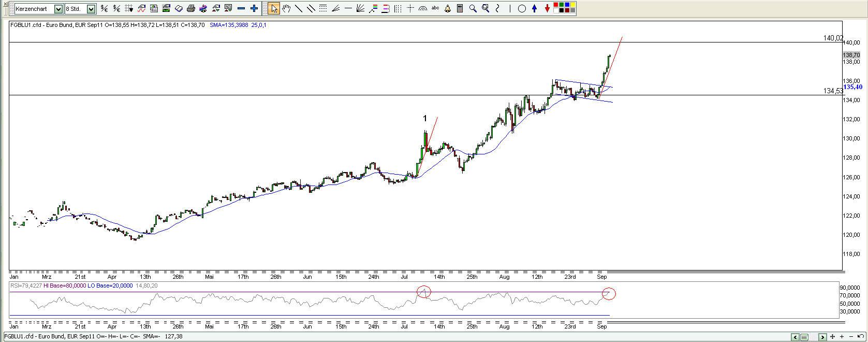
Task: Select the multi-ray fan tool
Action: pyautogui.click(x=360, y=8)
